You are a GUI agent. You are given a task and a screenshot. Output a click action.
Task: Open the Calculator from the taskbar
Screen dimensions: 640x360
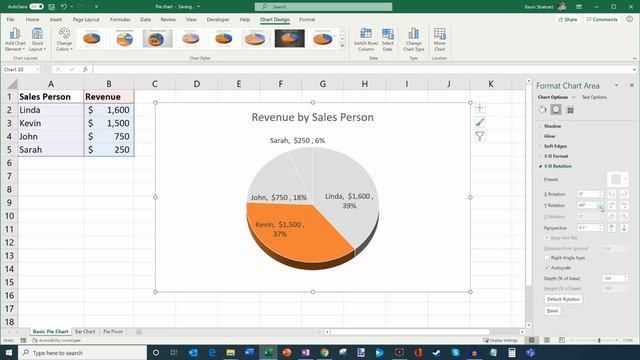(512, 353)
